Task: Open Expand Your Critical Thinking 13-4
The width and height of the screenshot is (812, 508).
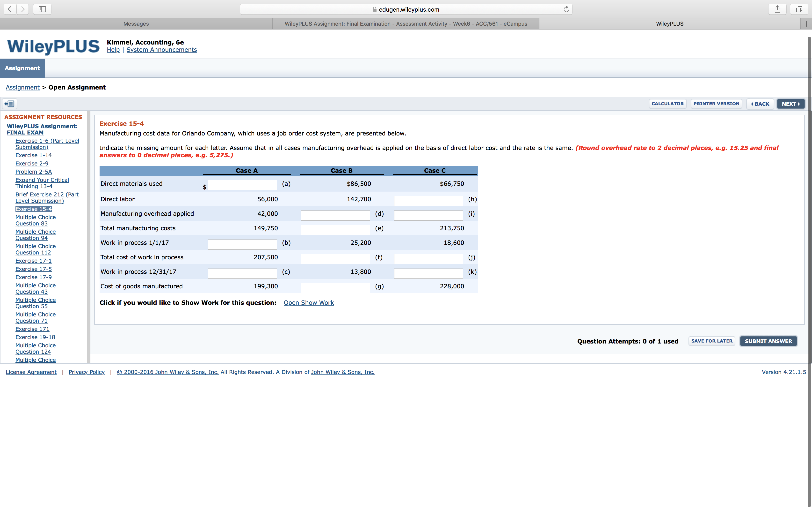Action: (x=42, y=183)
